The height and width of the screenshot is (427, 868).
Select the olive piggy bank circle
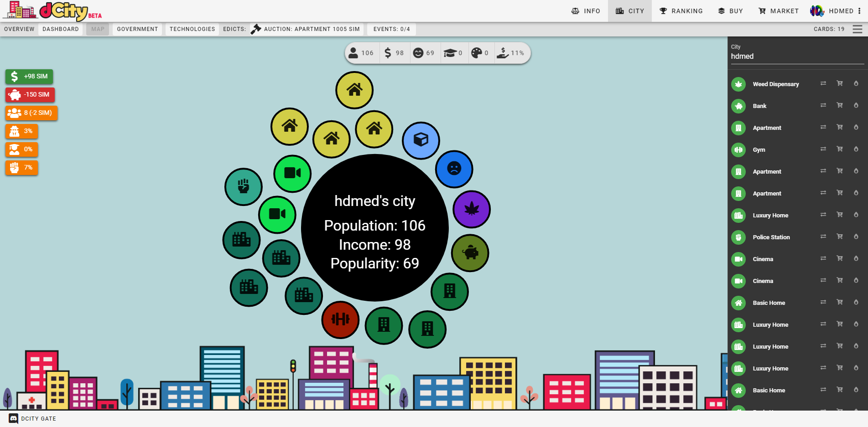tap(470, 253)
